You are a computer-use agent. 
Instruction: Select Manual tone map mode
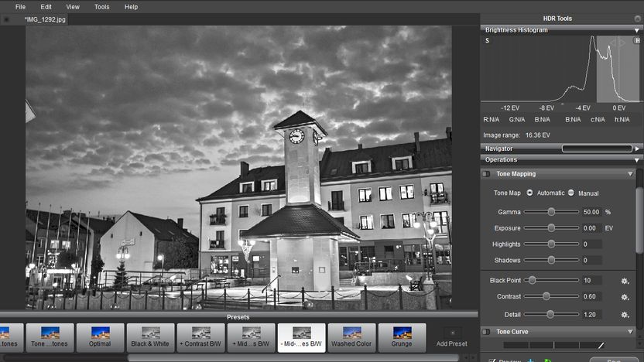coord(571,193)
